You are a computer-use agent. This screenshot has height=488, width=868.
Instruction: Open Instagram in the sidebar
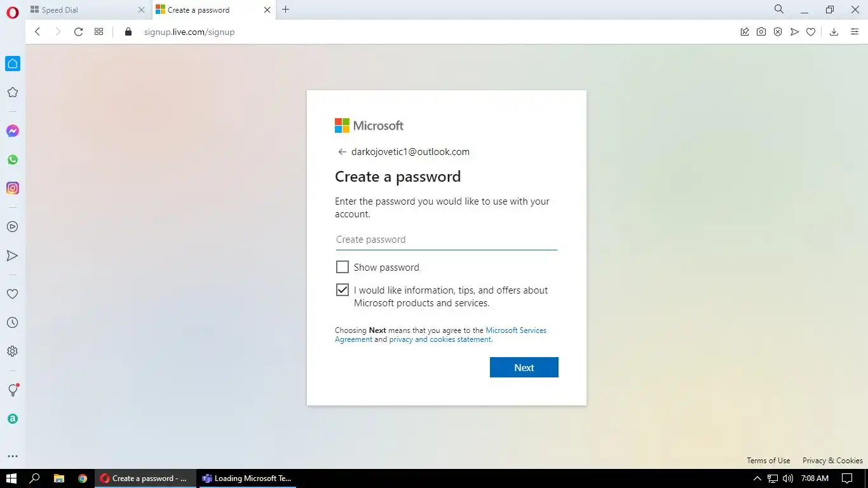tap(13, 188)
